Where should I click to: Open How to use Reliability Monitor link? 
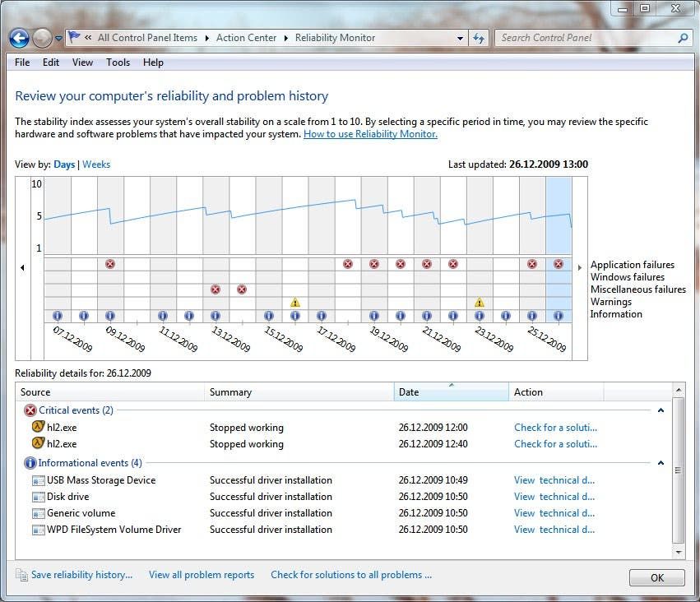370,134
